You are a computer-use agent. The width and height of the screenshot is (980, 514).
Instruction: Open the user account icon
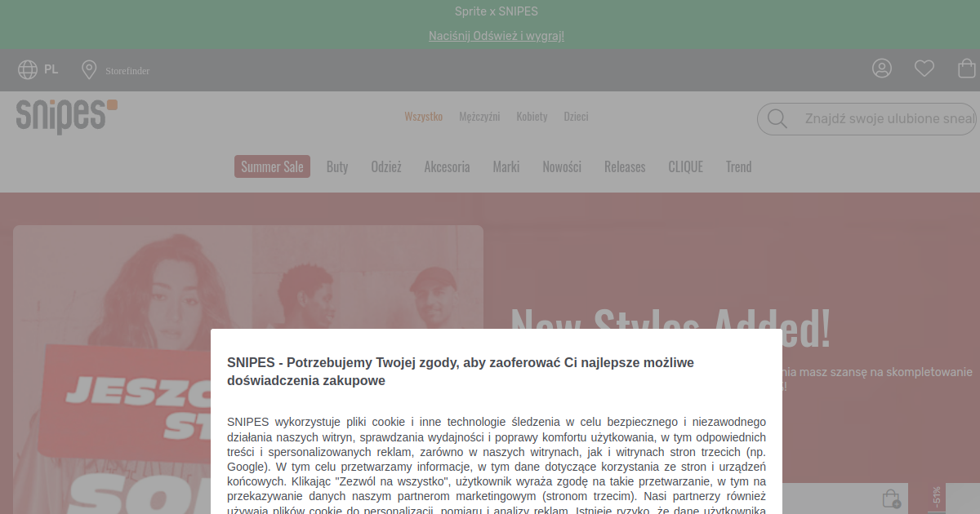point(882,69)
